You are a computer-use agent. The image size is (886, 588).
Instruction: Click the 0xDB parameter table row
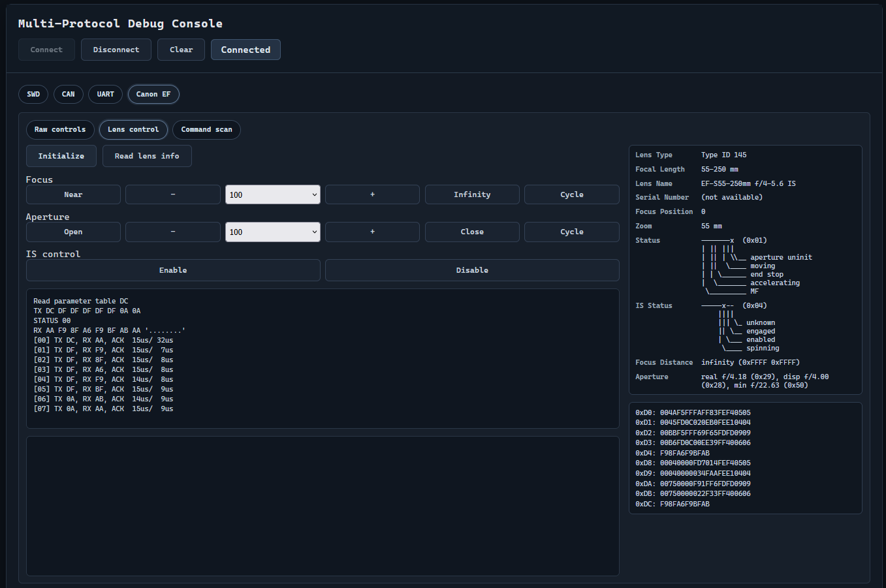coord(693,494)
